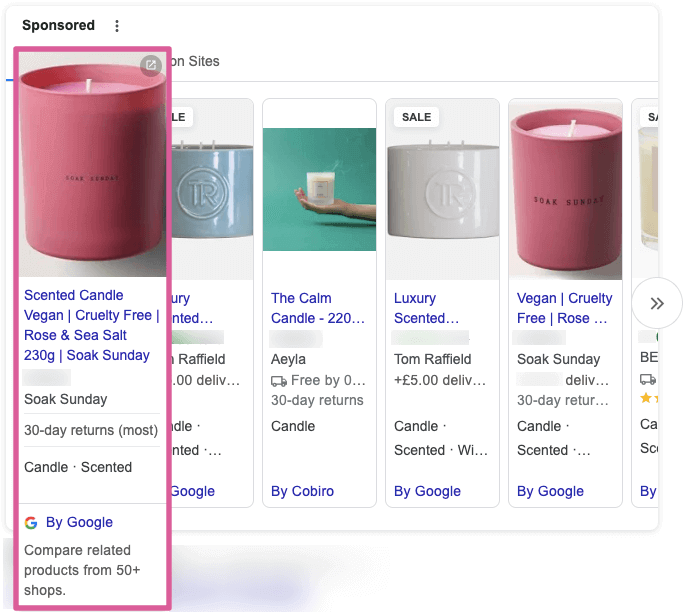
Task: Click the blue Tom Raffield candle image
Action: tap(212, 189)
